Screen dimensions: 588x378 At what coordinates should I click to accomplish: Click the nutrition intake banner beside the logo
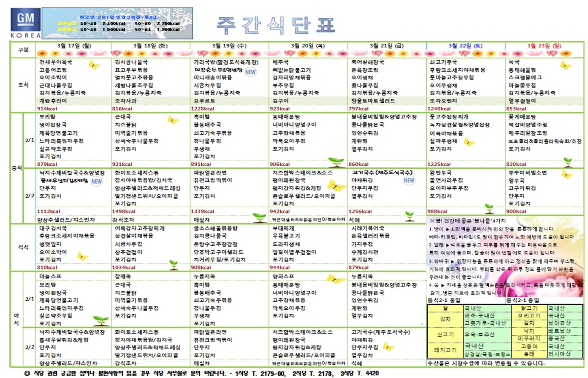[117, 23]
